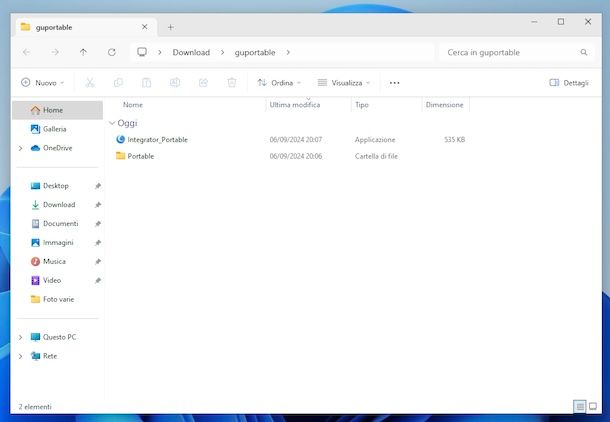Click Download in the address breadcrumb
The image size is (610, 422).
(191, 52)
